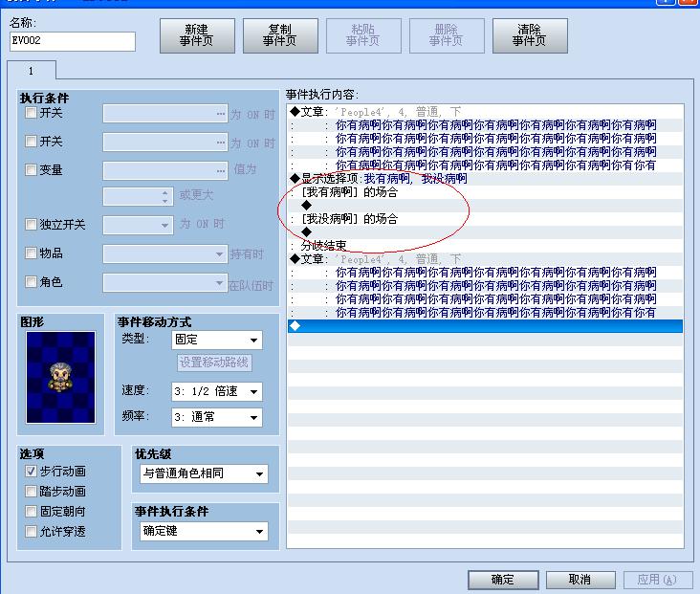Select the 分歧结束 line
This screenshot has height=594, width=700.
(x=485, y=246)
